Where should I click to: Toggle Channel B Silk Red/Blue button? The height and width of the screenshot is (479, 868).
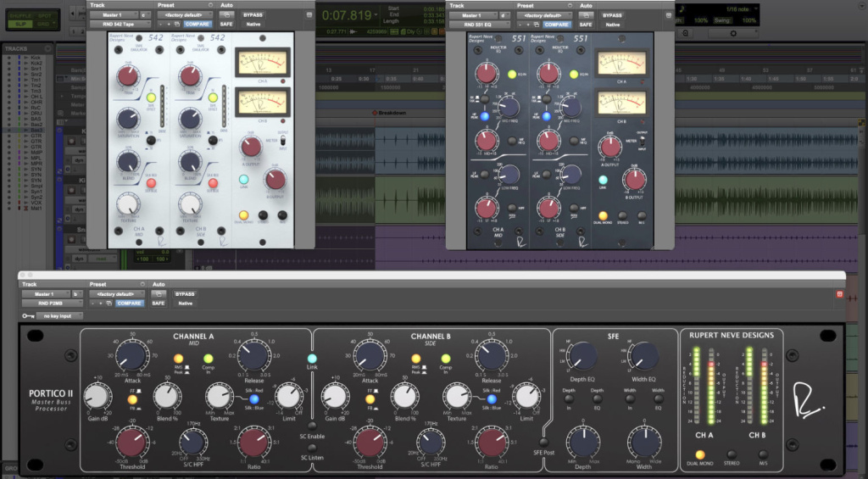(492, 398)
